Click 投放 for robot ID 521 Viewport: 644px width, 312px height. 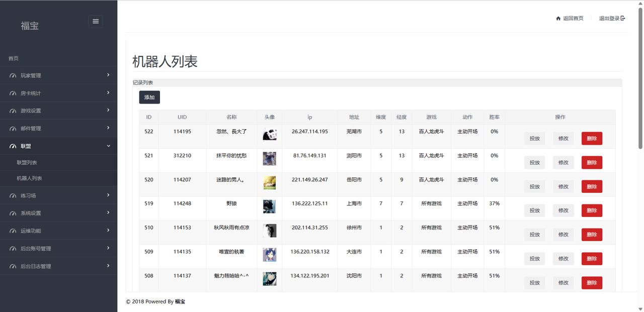pos(534,162)
